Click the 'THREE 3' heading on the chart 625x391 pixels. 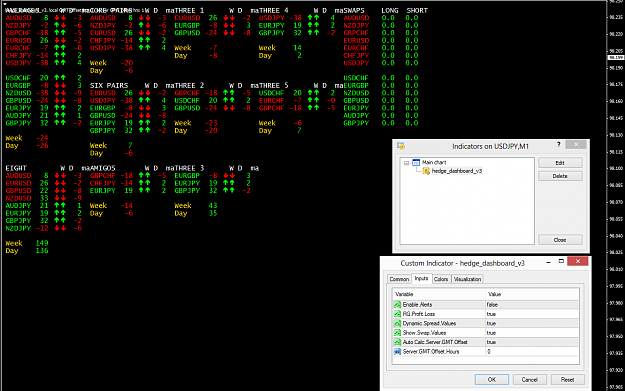pos(189,168)
